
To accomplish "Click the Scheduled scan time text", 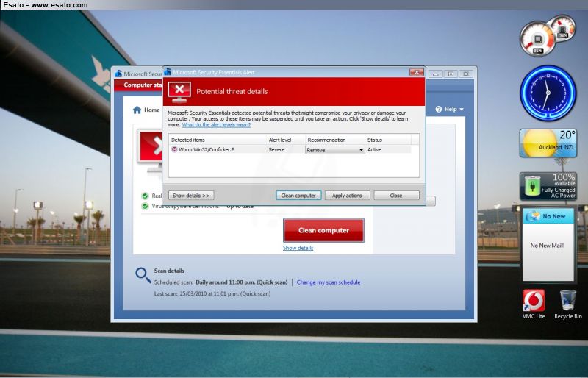I will (242, 282).
